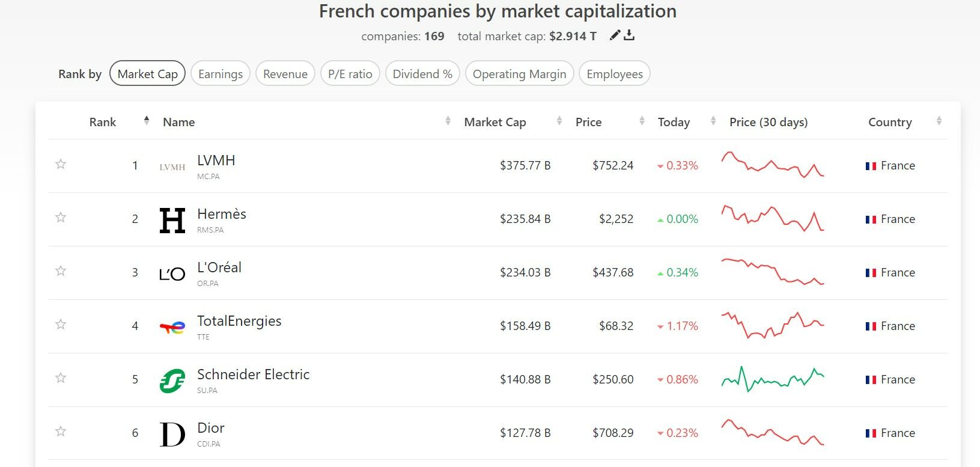Click the L'Oréal logo icon
Image resolution: width=980 pixels, height=467 pixels.
pyautogui.click(x=172, y=274)
